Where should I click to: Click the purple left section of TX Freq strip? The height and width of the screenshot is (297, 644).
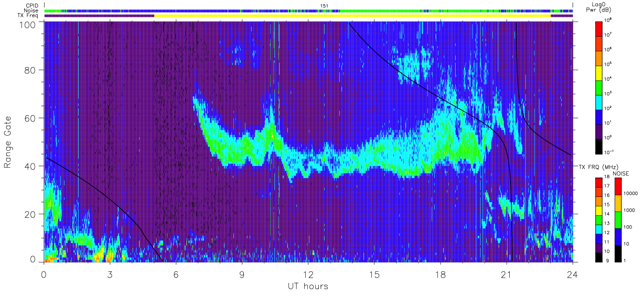99,16
